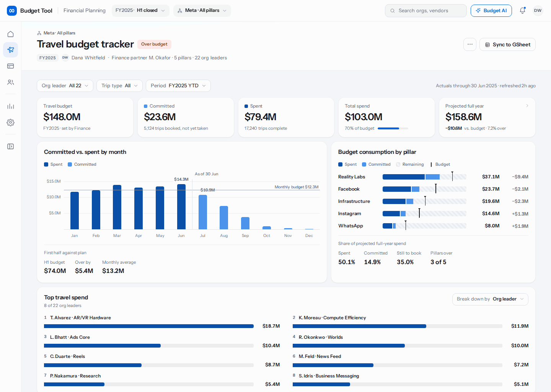
Task: Select the Travel budget $148.0M card
Action: (x=85, y=117)
